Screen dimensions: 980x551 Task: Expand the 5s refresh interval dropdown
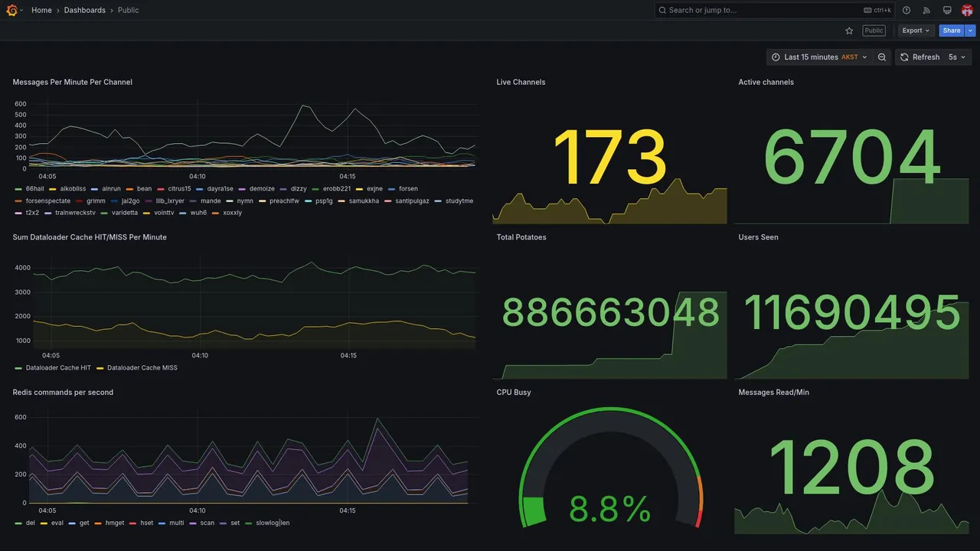(x=958, y=57)
